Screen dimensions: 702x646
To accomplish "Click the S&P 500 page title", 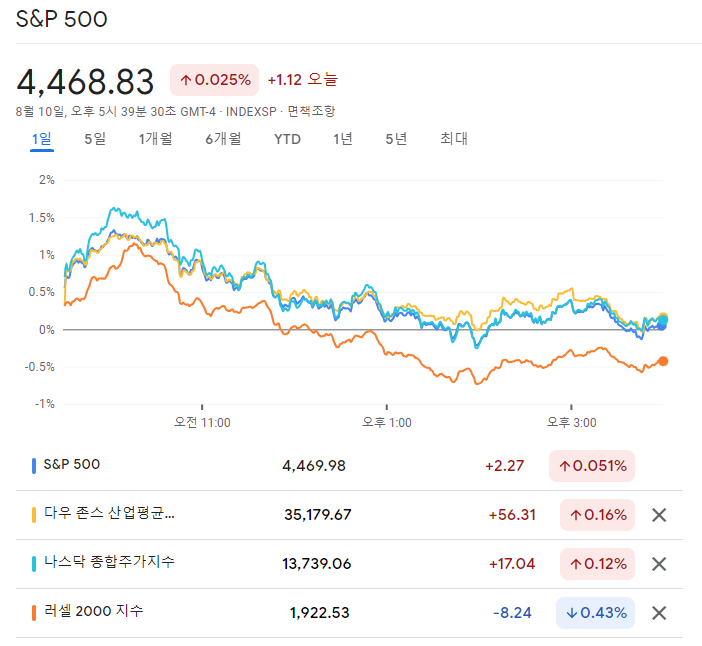I will [61, 19].
